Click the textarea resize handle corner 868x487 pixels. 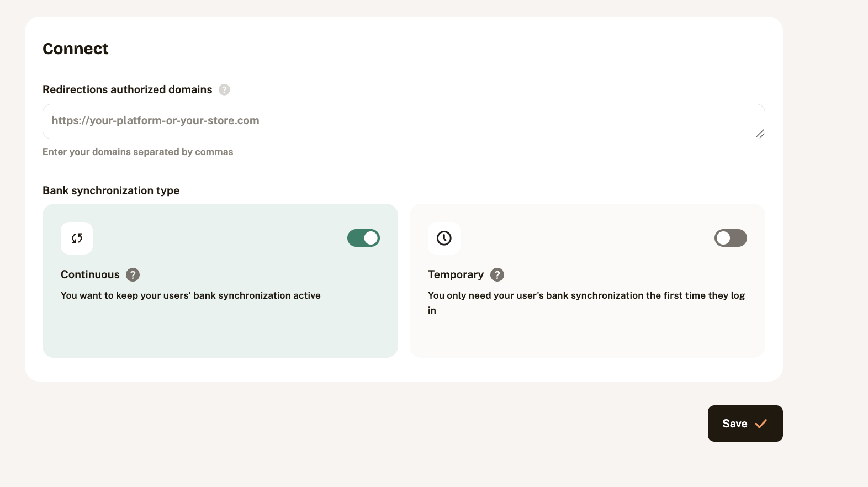coord(760,134)
